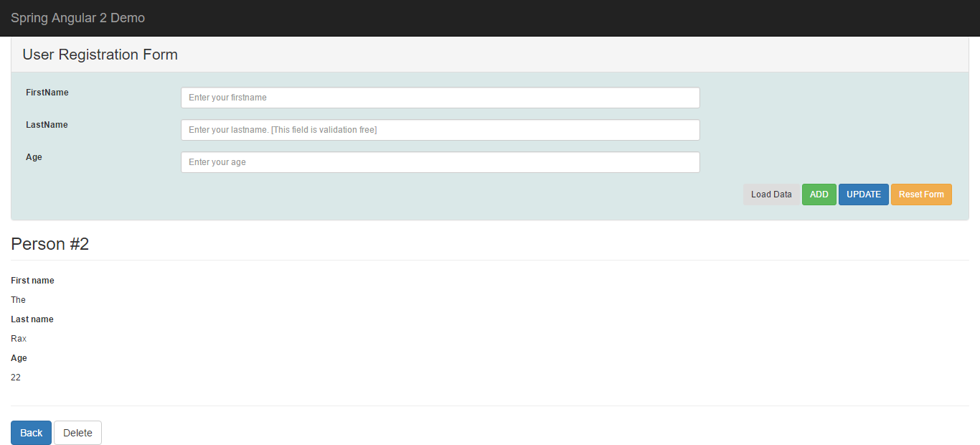Click the Age label

pyautogui.click(x=34, y=156)
